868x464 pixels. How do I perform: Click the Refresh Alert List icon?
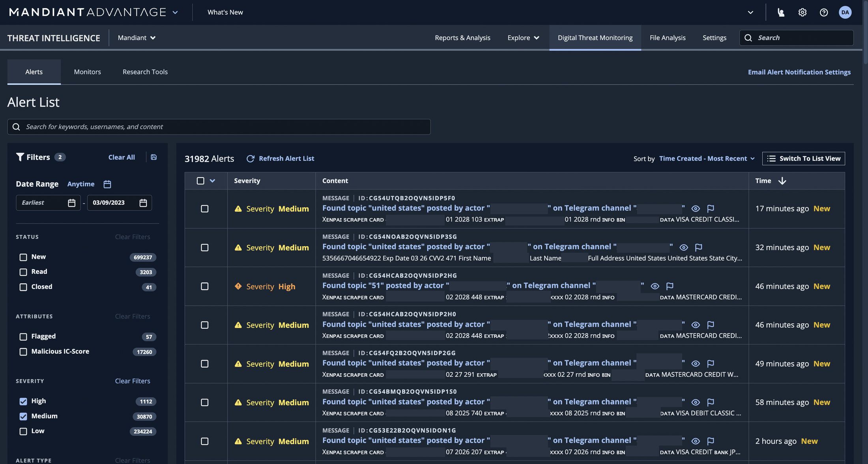coord(251,158)
